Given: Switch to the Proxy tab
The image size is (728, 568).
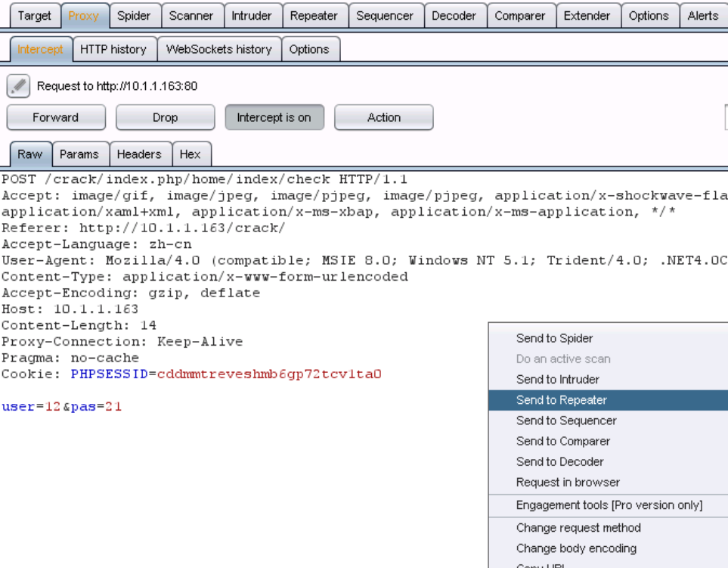Looking at the screenshot, I should pos(84,16).
